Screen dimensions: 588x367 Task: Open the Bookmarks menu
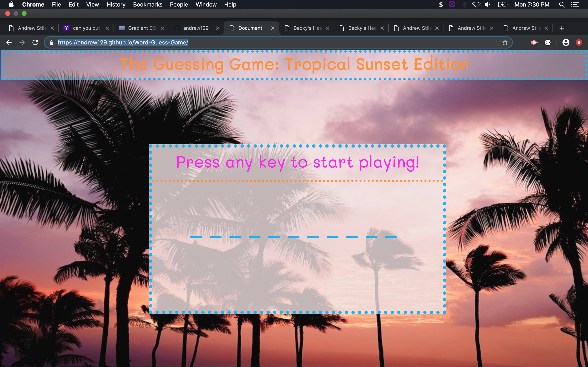point(147,5)
